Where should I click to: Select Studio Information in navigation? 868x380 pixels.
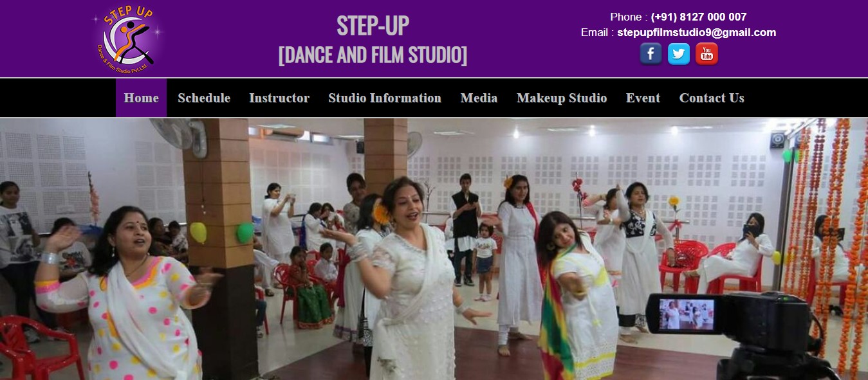pos(385,98)
